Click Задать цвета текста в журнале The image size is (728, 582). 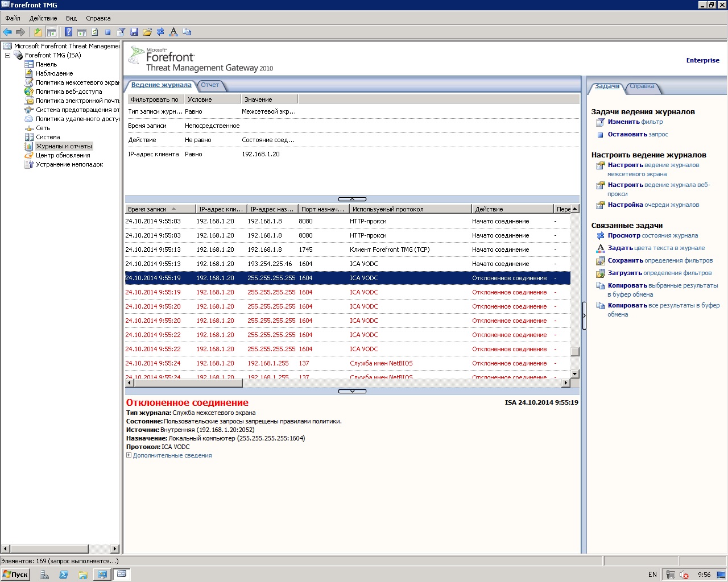[x=656, y=248]
